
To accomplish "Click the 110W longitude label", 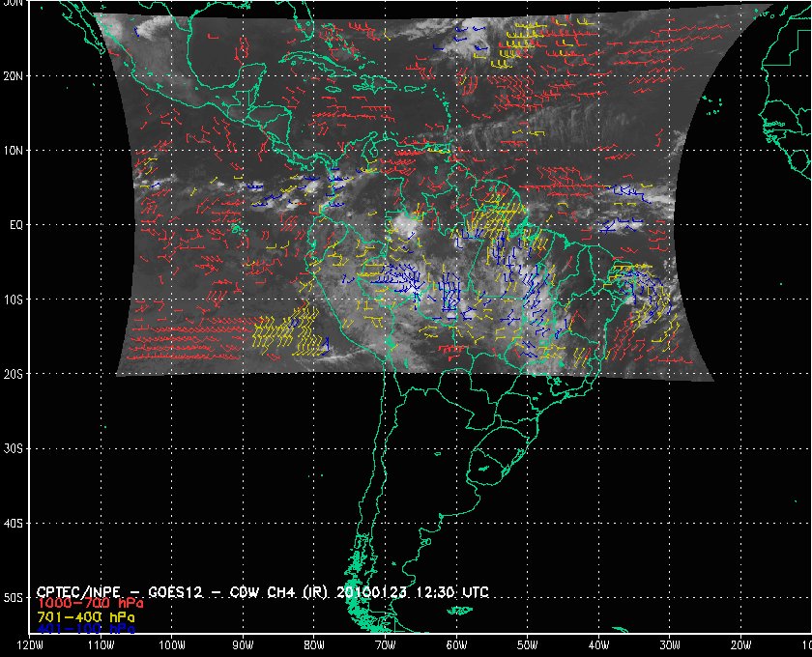I will pyautogui.click(x=101, y=644).
